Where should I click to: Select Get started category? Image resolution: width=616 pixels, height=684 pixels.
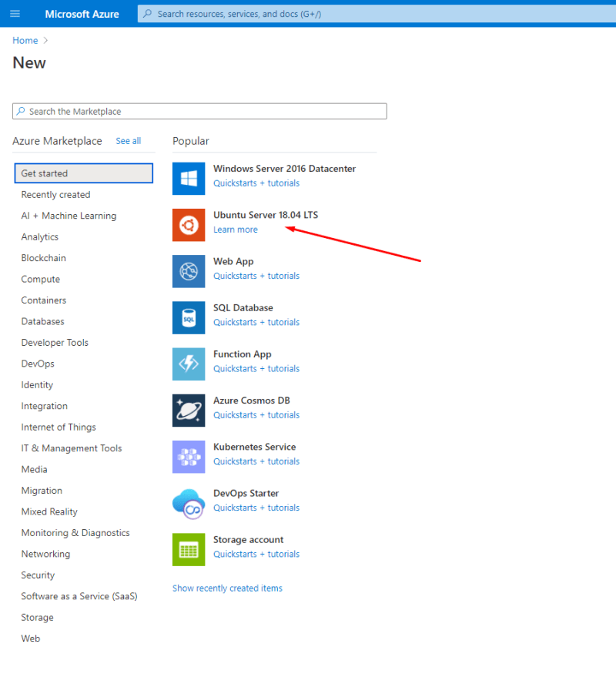coord(84,173)
